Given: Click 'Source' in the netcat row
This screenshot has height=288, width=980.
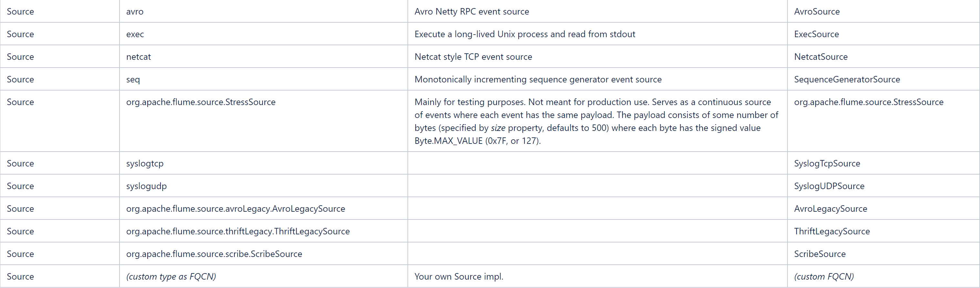Looking at the screenshot, I should pos(21,57).
